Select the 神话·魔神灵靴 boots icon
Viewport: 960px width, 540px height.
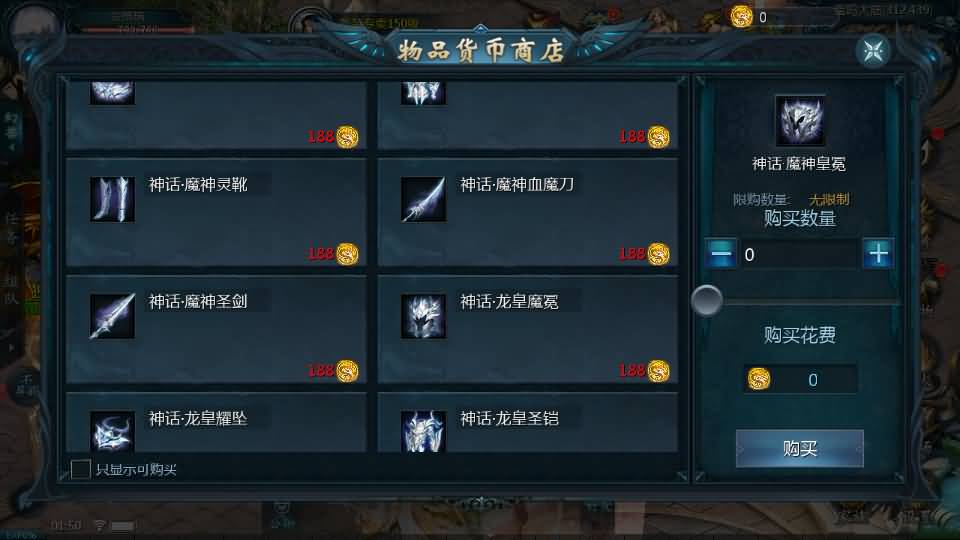click(x=112, y=199)
